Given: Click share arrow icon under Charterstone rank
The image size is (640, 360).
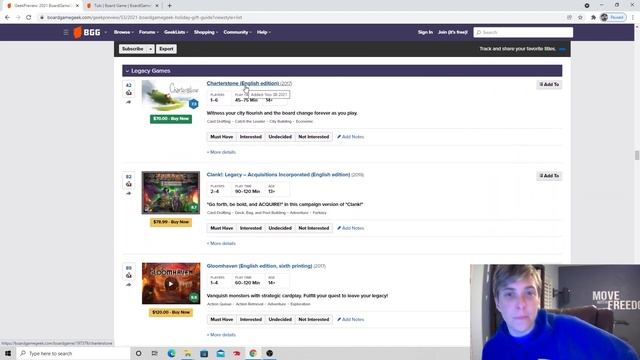Looking at the screenshot, I should pos(129,102).
